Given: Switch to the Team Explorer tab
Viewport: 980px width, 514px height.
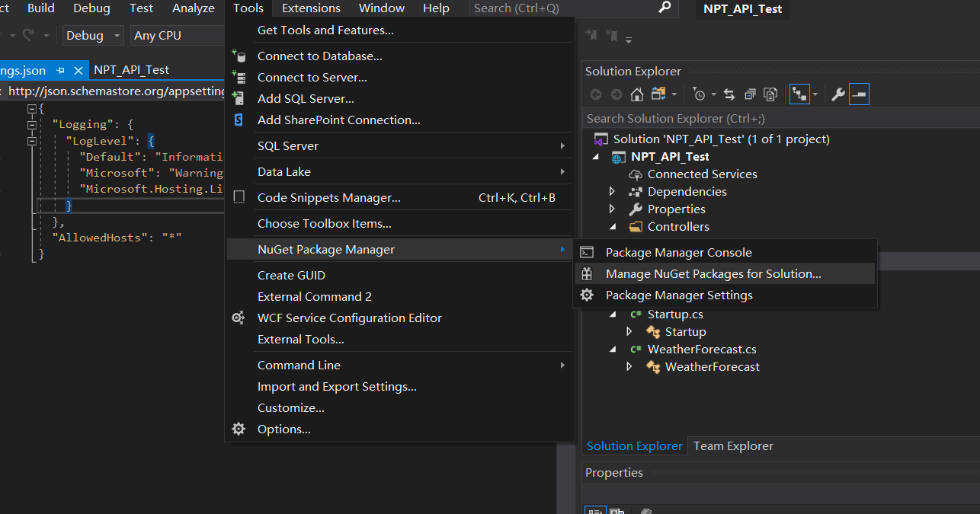Looking at the screenshot, I should (733, 446).
